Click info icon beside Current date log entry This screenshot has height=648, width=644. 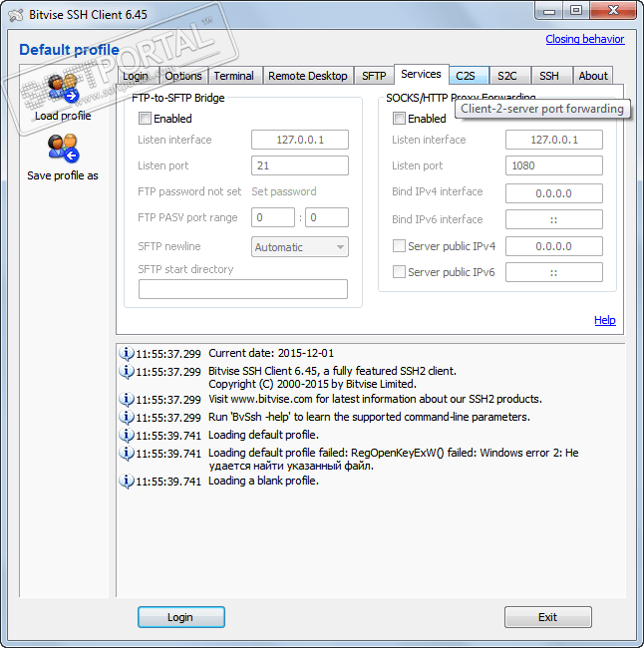pyautogui.click(x=127, y=353)
